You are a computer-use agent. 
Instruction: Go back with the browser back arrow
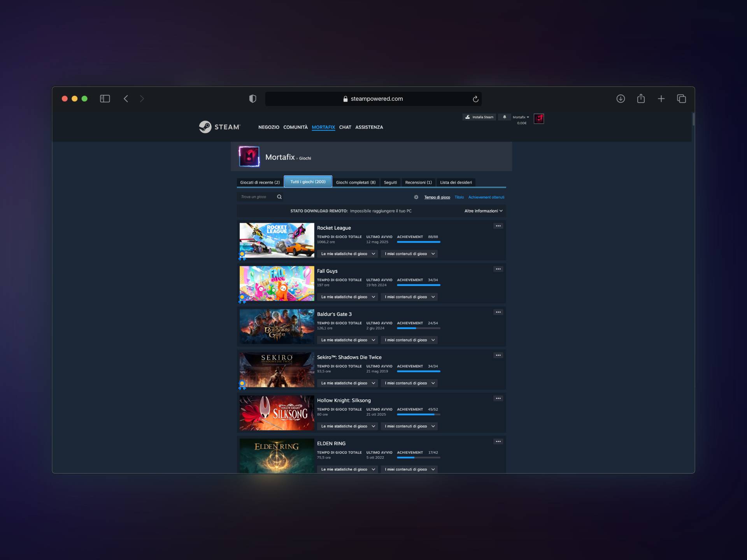click(x=126, y=99)
